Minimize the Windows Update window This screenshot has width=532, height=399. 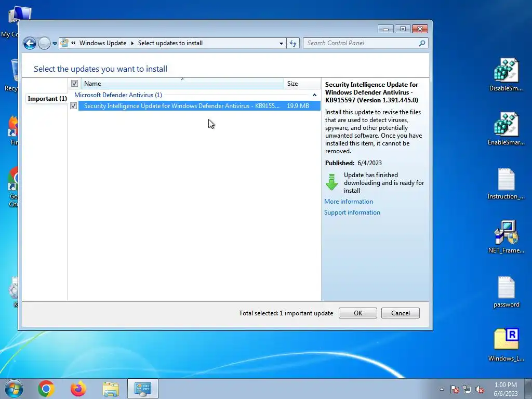[x=385, y=29]
